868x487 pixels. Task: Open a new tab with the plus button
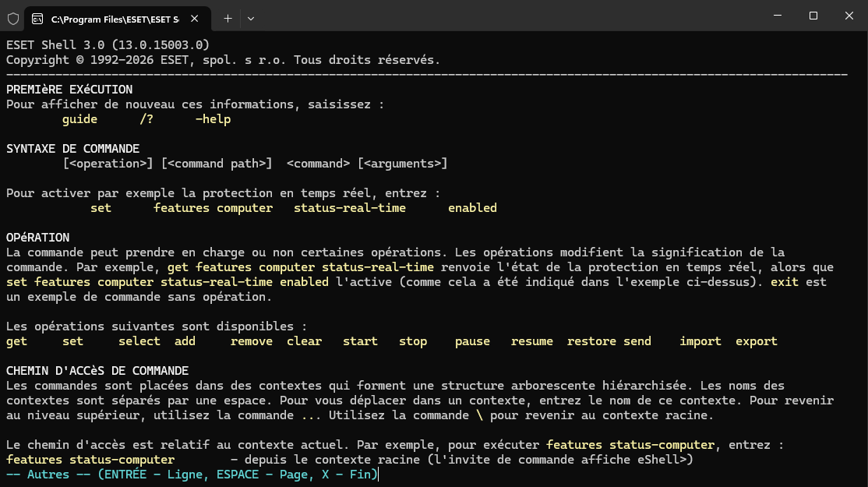coord(228,19)
